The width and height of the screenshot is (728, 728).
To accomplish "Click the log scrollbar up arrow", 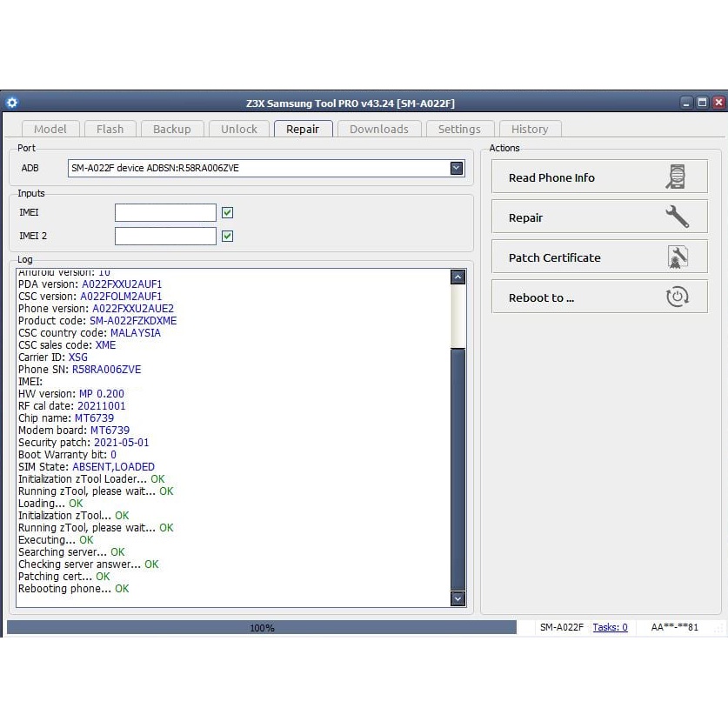I will coord(458,277).
